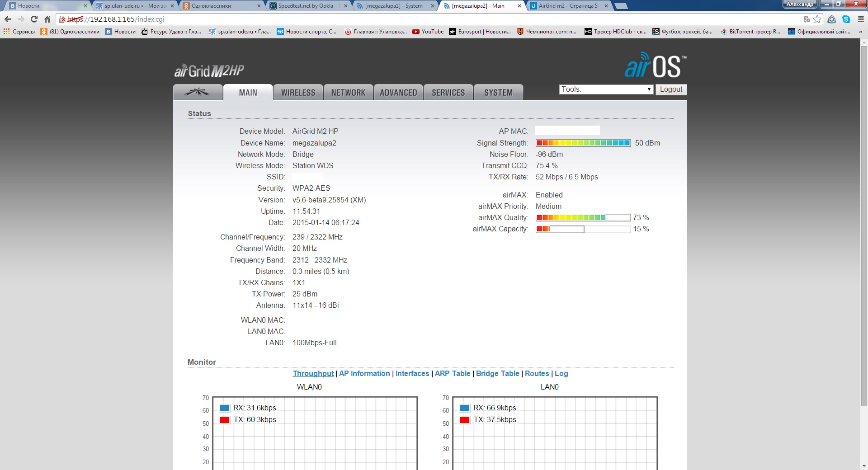Screen dimensions: 868x470
Task: Open the YouTube bookmark
Action: click(428, 32)
